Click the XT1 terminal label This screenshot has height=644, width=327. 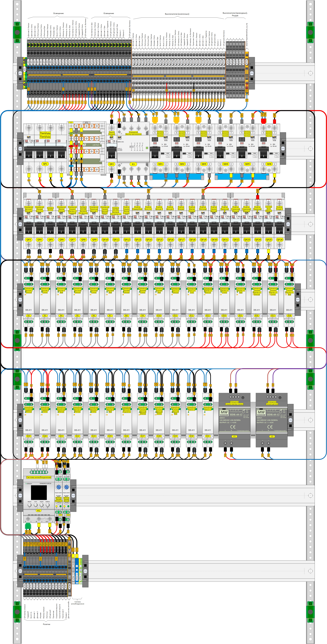[24, 69]
